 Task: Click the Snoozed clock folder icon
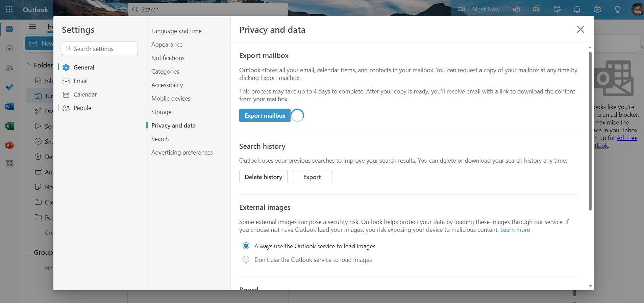pyautogui.click(x=38, y=141)
